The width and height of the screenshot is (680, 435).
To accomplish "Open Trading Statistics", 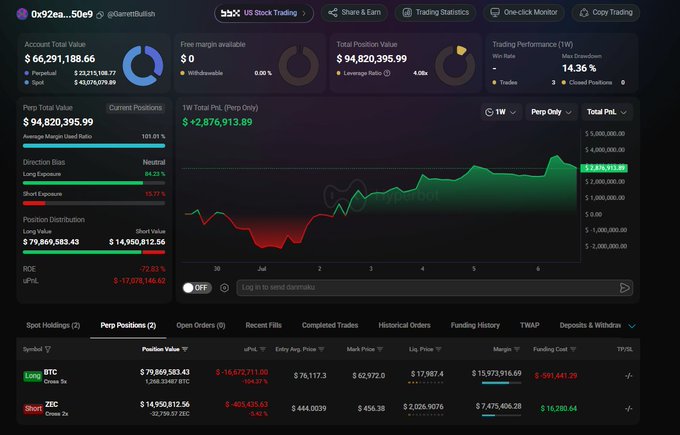I will [435, 12].
